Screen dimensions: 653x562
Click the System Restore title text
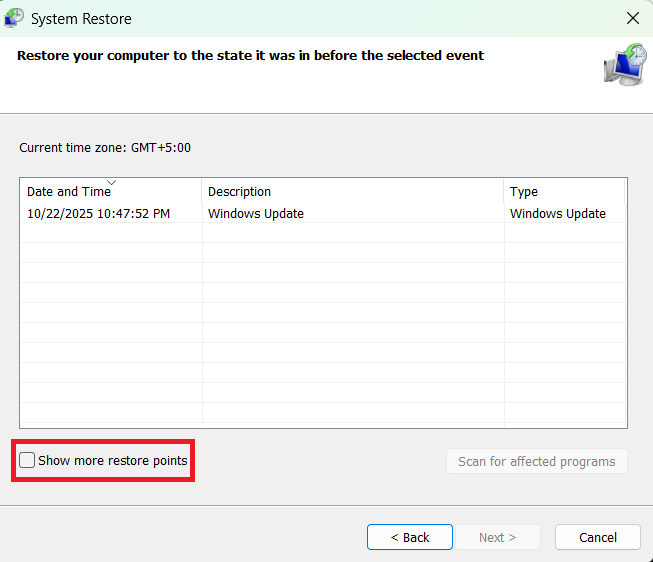click(x=81, y=19)
